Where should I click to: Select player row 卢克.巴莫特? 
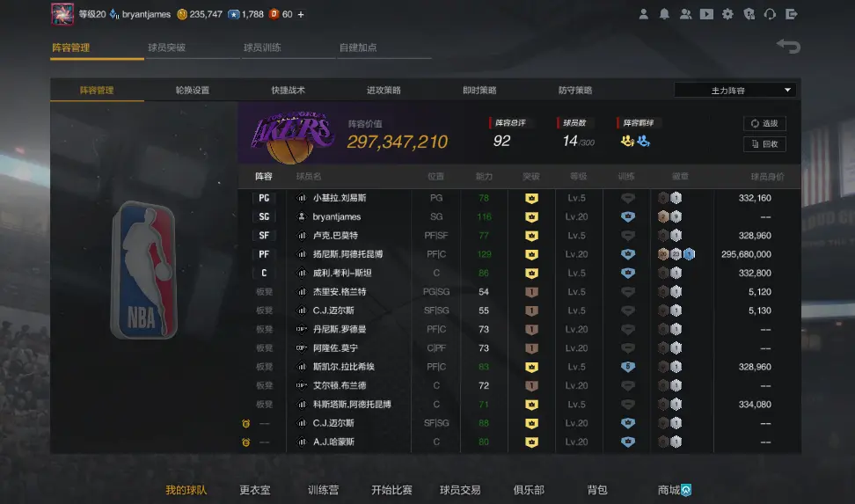(519, 236)
